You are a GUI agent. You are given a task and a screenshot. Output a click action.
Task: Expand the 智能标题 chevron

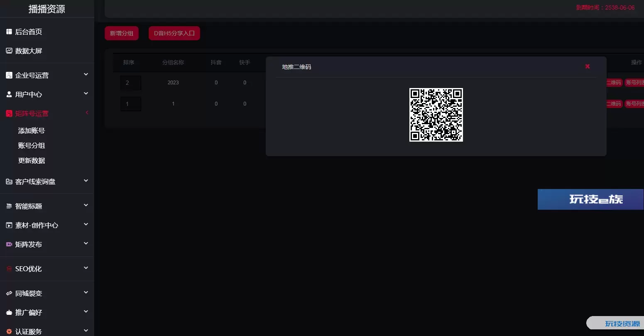[x=86, y=205]
